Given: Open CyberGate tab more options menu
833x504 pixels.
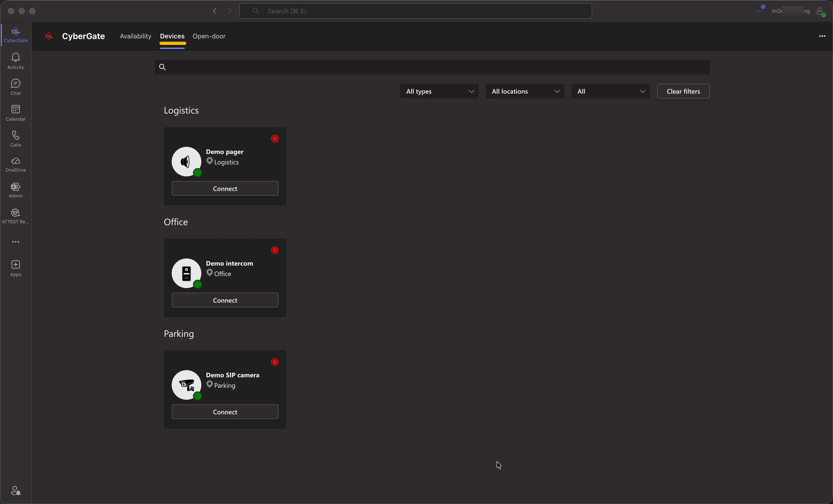Looking at the screenshot, I should click(x=822, y=36).
